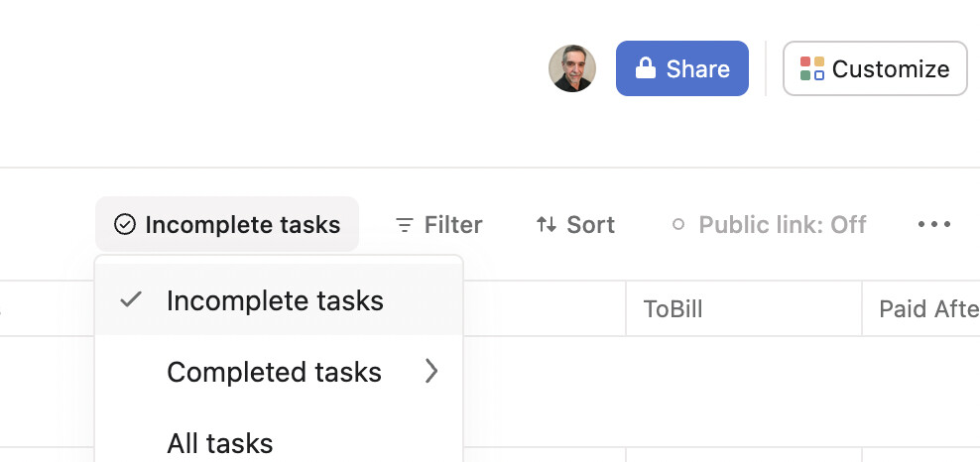Open the three-dot more options menu
980x462 pixels.
tap(934, 225)
